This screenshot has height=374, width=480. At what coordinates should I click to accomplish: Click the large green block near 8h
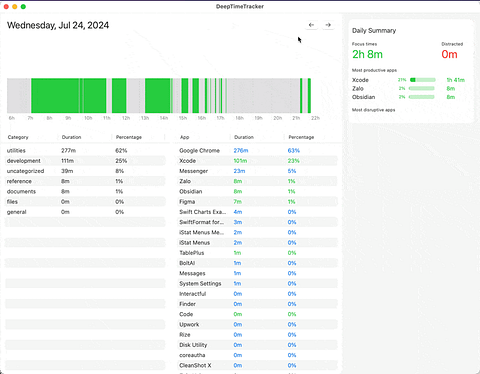[55, 96]
